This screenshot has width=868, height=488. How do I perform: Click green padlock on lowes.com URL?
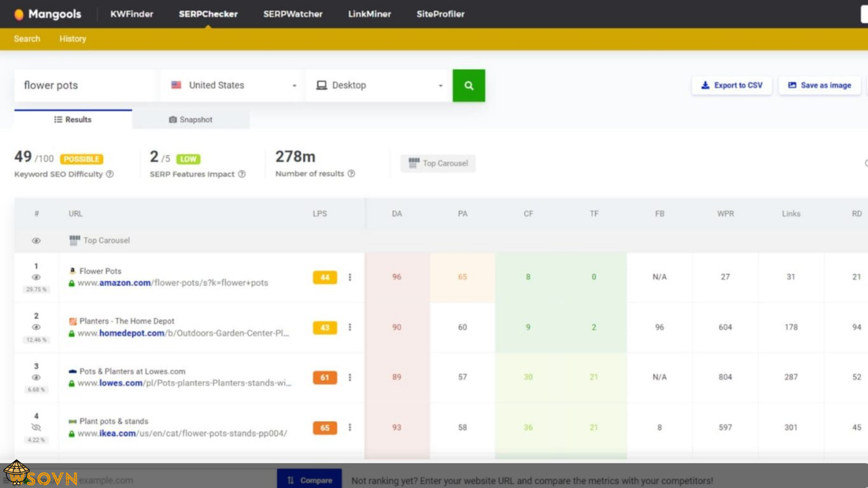click(72, 384)
